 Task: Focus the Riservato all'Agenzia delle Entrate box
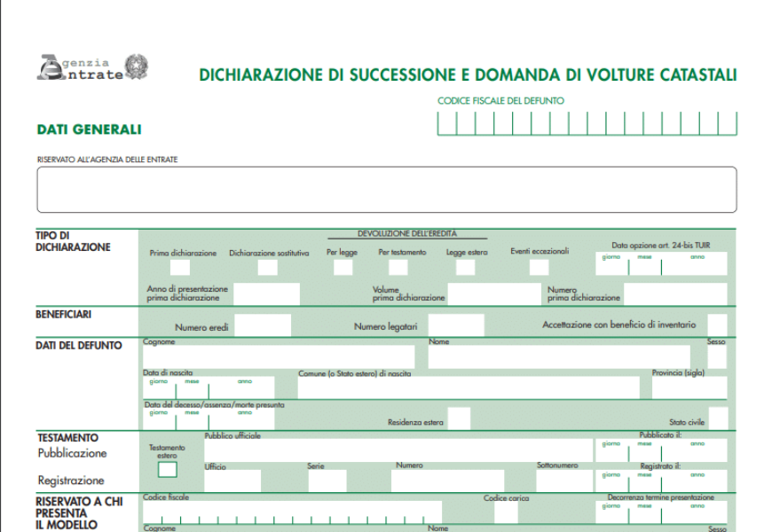coord(386,190)
